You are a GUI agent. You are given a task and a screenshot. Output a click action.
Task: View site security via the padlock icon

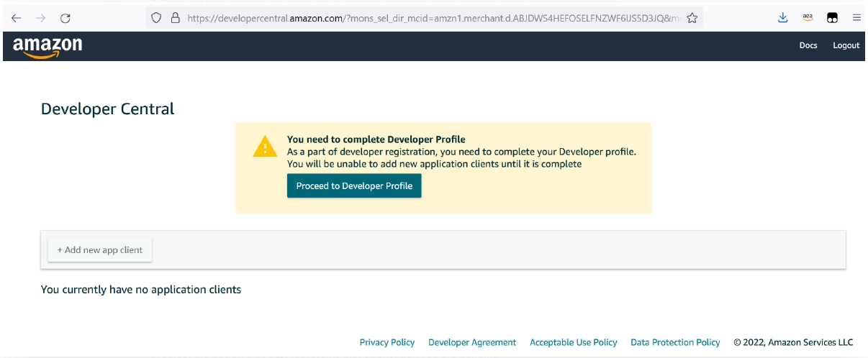click(x=175, y=18)
